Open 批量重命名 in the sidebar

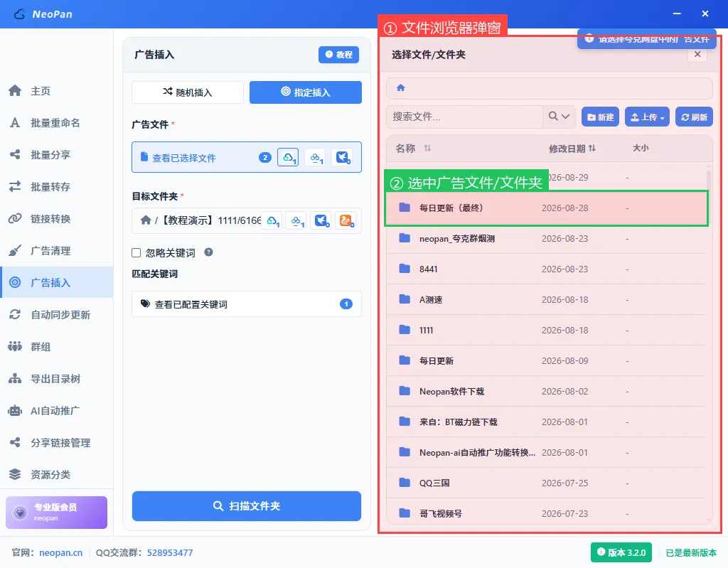57,122
